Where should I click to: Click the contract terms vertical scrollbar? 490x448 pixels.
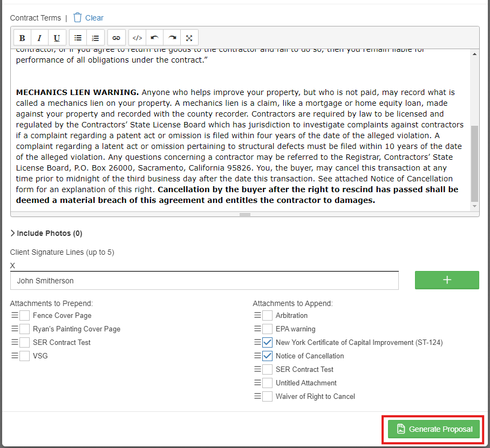[474, 162]
